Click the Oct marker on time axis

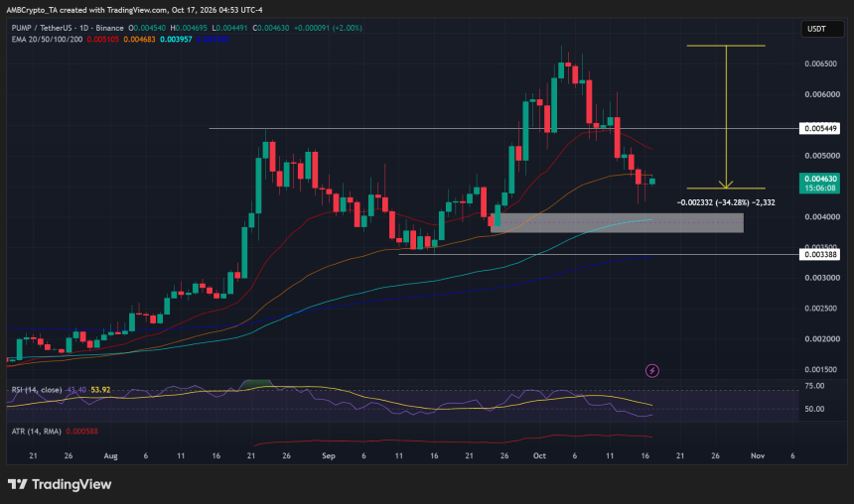click(x=539, y=455)
